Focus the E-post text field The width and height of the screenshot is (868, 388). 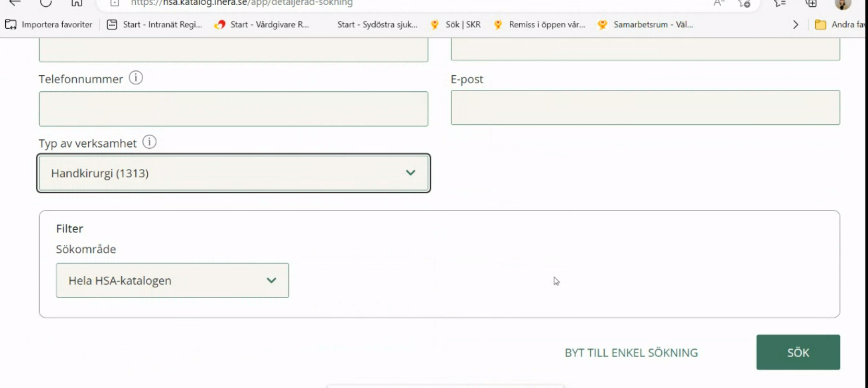coord(645,108)
